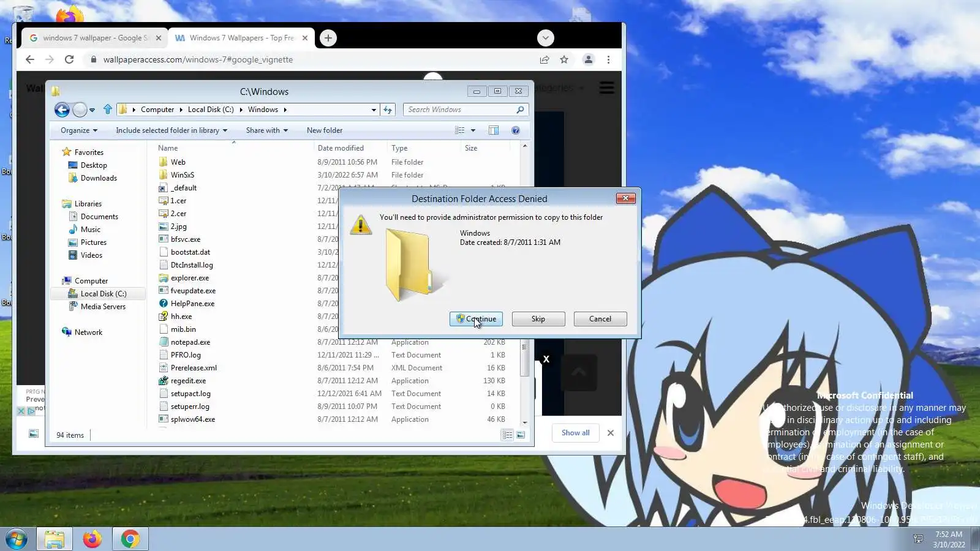
Task: Click the Explorer search magnifier icon
Action: pyautogui.click(x=520, y=110)
